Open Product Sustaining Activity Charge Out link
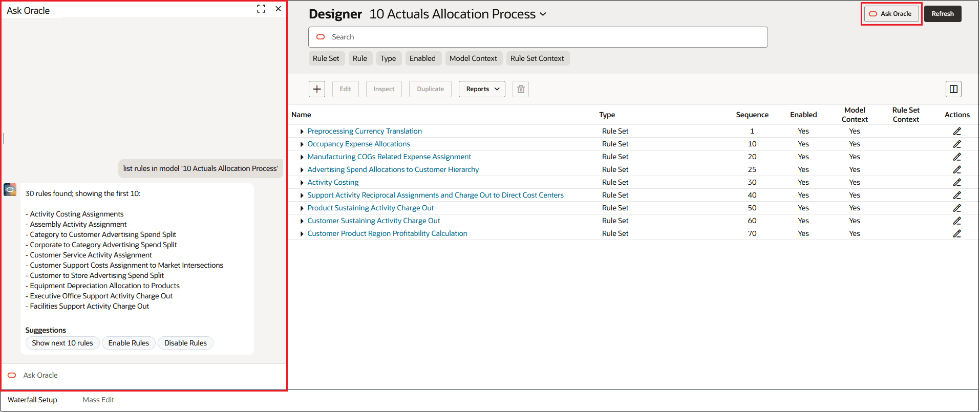 [370, 208]
